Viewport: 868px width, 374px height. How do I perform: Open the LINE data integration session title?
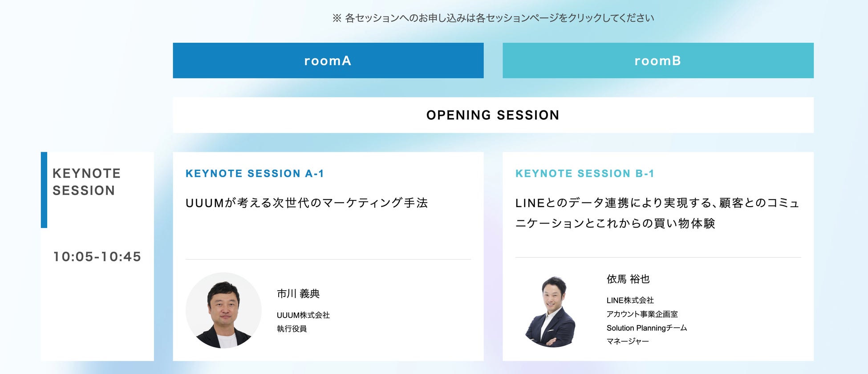657,213
